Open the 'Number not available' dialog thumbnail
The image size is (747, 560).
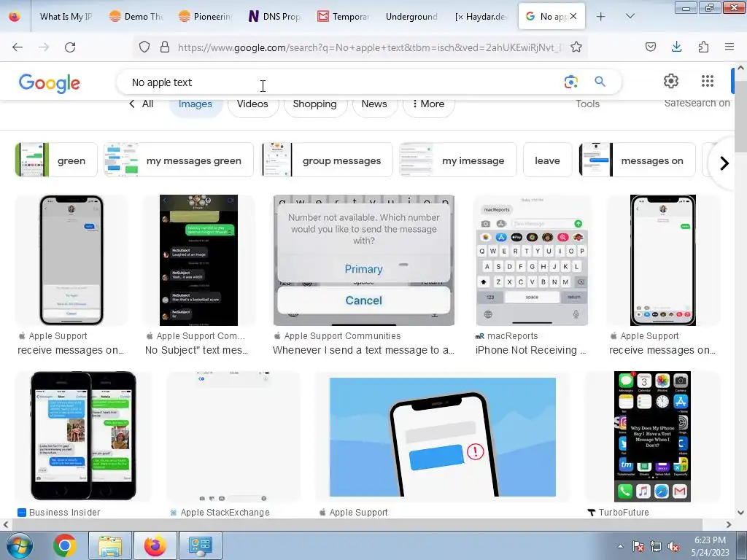(364, 260)
